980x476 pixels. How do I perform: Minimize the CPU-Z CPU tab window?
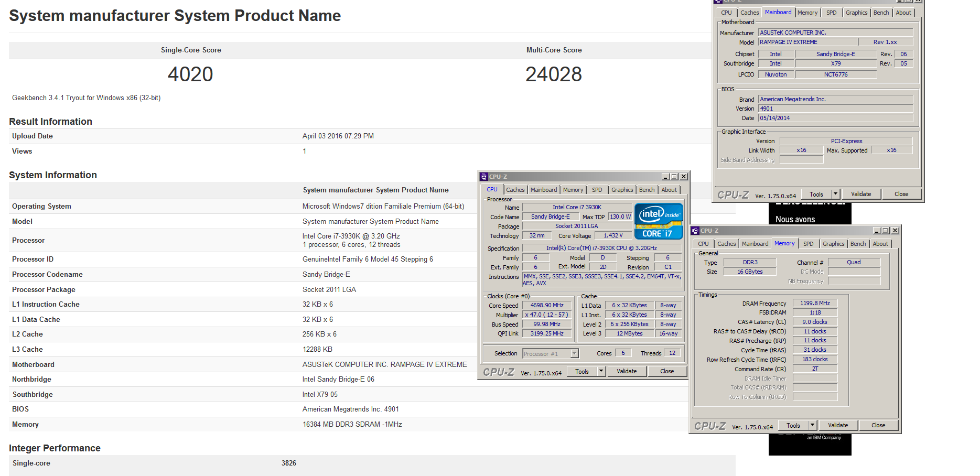point(665,177)
